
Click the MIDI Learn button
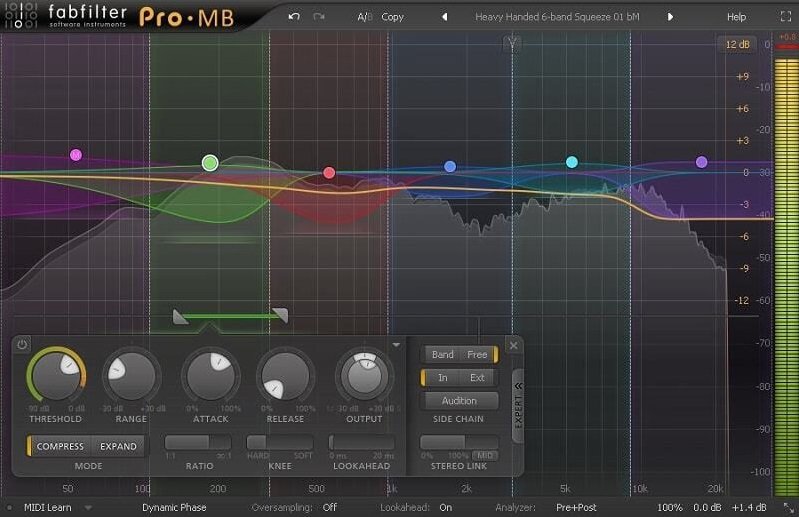(x=47, y=508)
